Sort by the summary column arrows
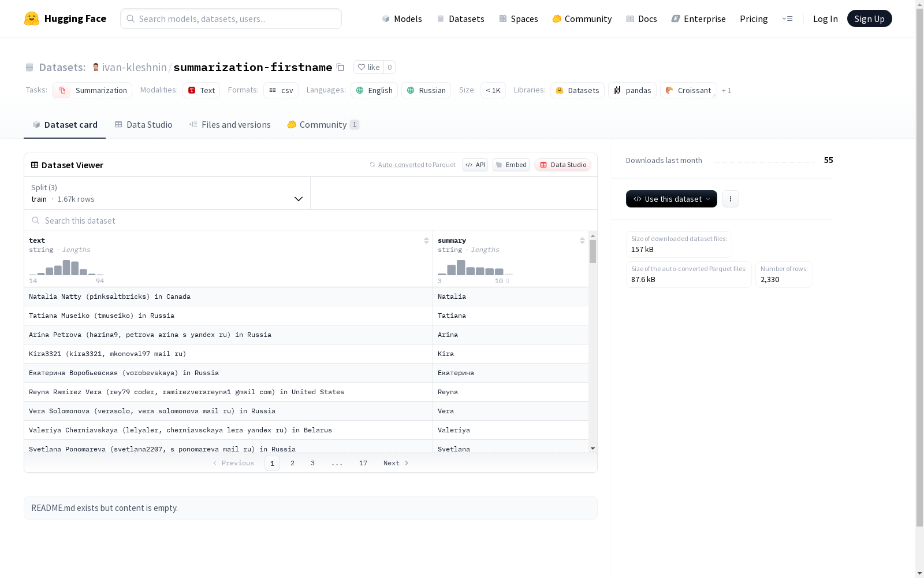The width and height of the screenshot is (924, 578). (x=582, y=240)
